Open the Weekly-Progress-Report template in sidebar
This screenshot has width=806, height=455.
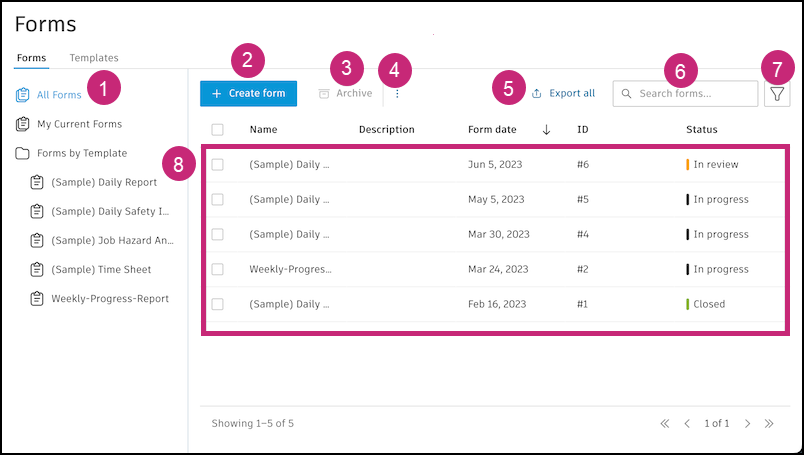110,298
